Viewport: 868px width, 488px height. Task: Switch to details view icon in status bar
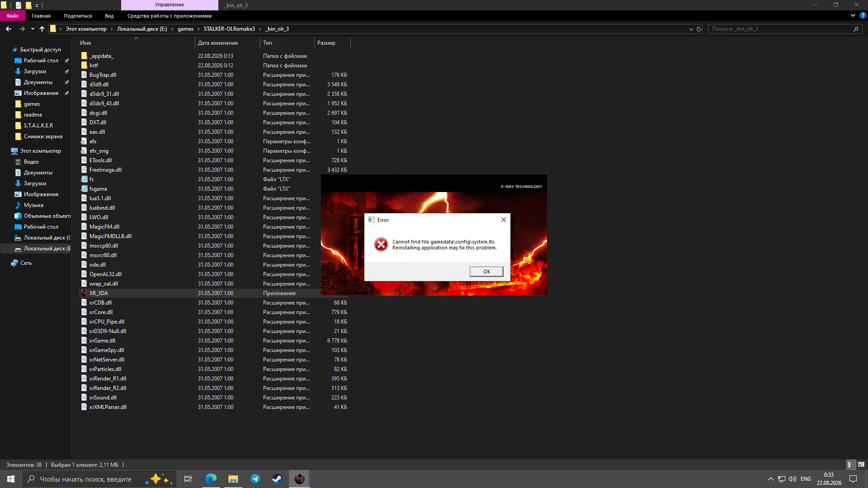(850, 465)
